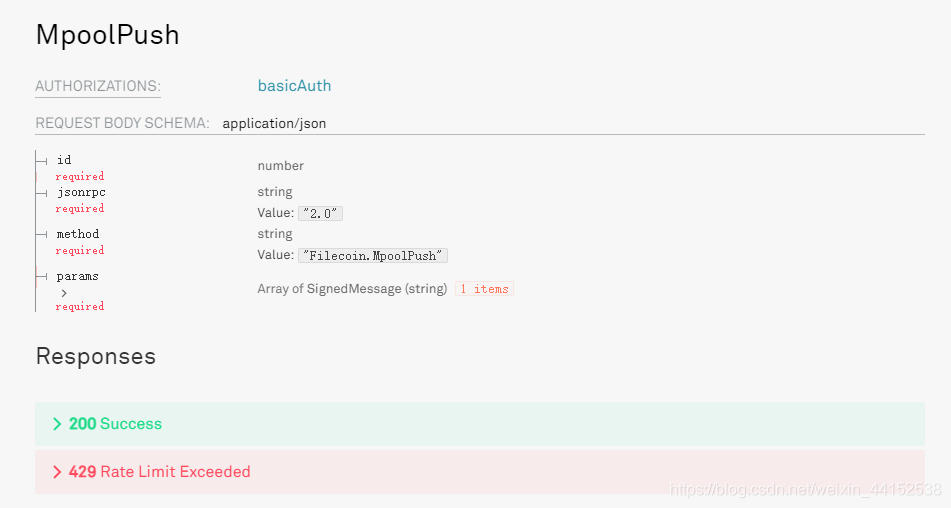This screenshot has width=951, height=508.
Task: Select the MpoolPush heading
Action: pyautogui.click(x=107, y=35)
